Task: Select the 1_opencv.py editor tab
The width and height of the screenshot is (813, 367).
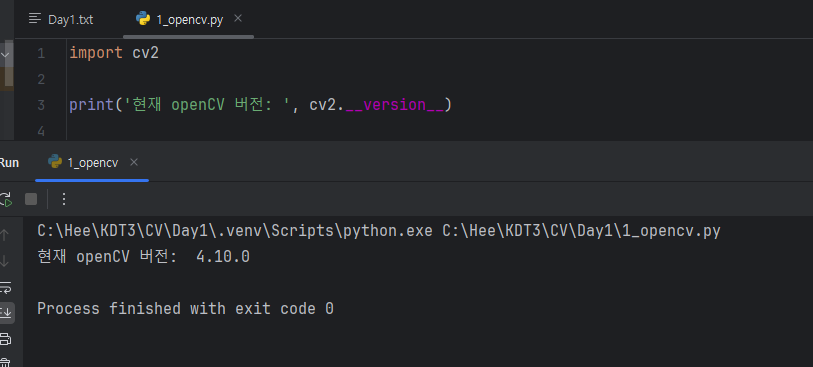Action: pyautogui.click(x=189, y=20)
